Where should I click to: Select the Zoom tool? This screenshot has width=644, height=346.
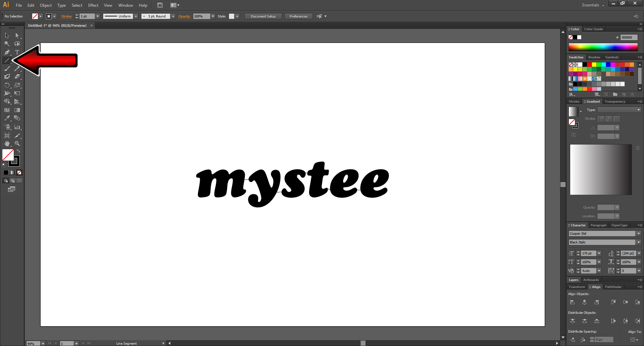click(17, 143)
